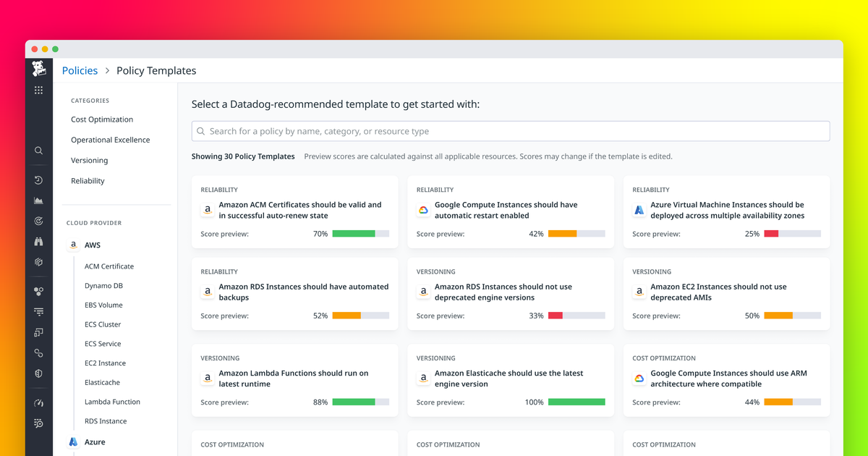The width and height of the screenshot is (868, 456).
Task: Select ECS Cluster resource type
Action: [103, 324]
